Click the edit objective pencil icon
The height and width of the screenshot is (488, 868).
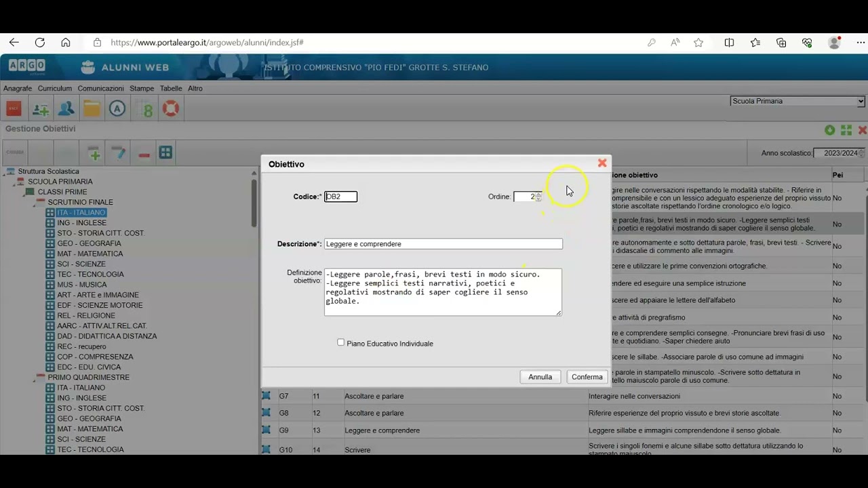click(119, 153)
